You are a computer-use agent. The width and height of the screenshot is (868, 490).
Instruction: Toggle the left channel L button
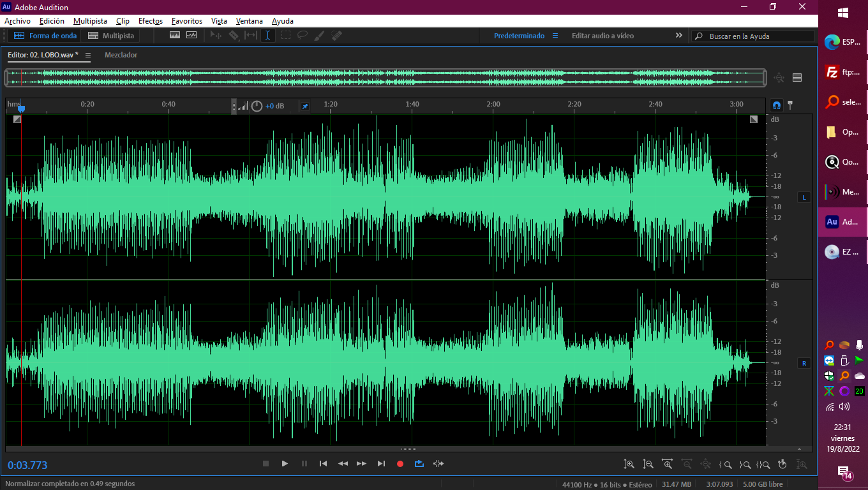[804, 198]
